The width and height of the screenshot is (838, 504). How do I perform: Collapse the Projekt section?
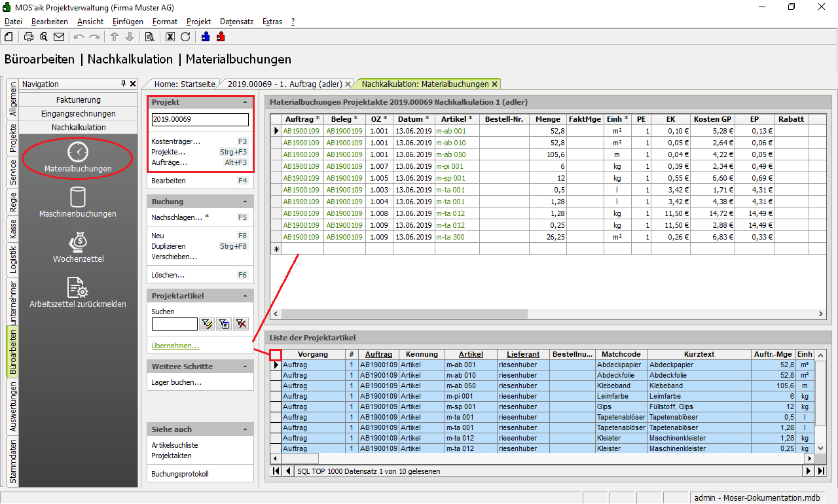click(x=245, y=103)
